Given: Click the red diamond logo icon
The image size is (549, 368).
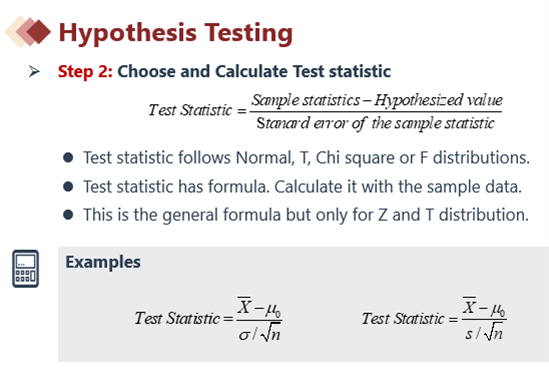Looking at the screenshot, I should coord(39,32).
